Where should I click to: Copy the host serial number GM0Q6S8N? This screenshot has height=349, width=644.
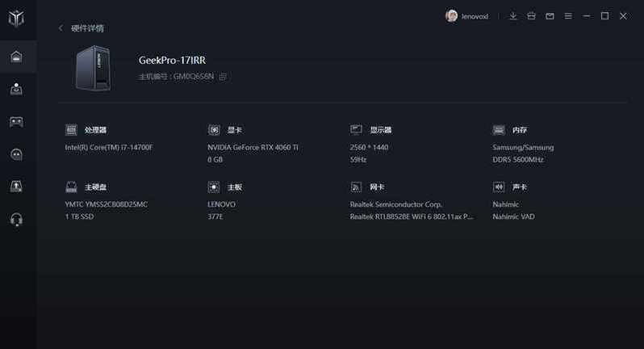pos(223,77)
